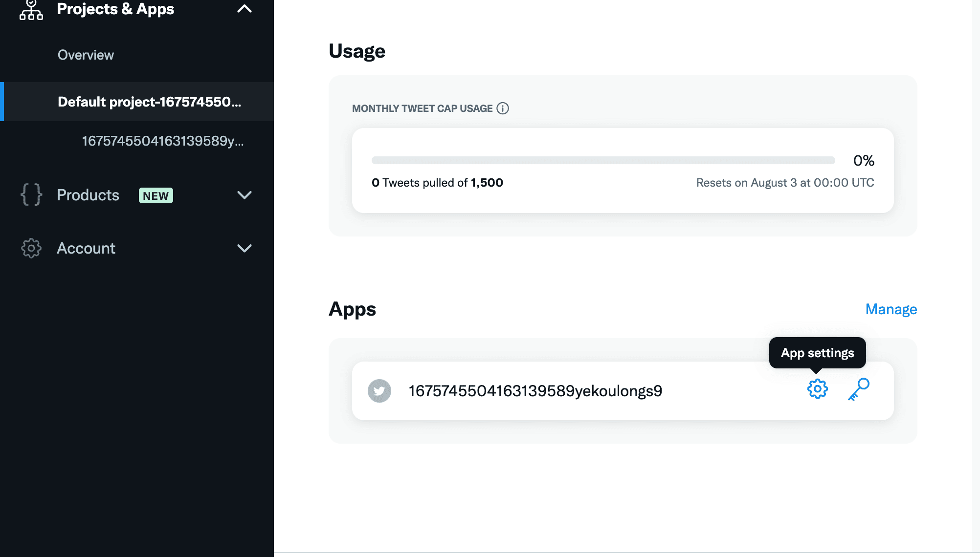Click the Account gear icon in sidebar
The width and height of the screenshot is (980, 557).
pos(31,248)
